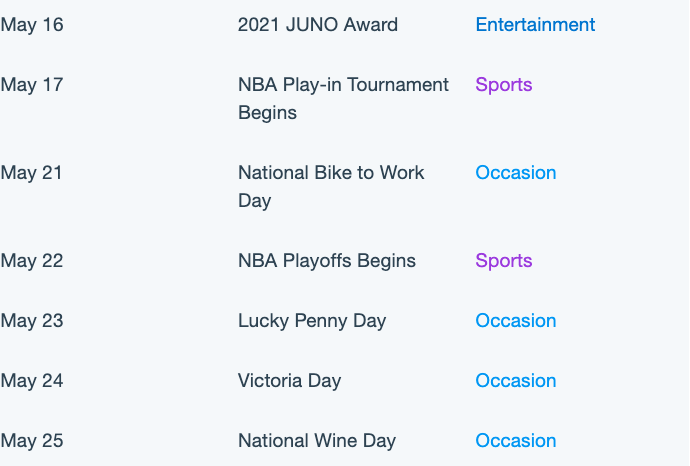The image size is (690, 466).
Task: Click the May 17 date cell
Action: (32, 85)
